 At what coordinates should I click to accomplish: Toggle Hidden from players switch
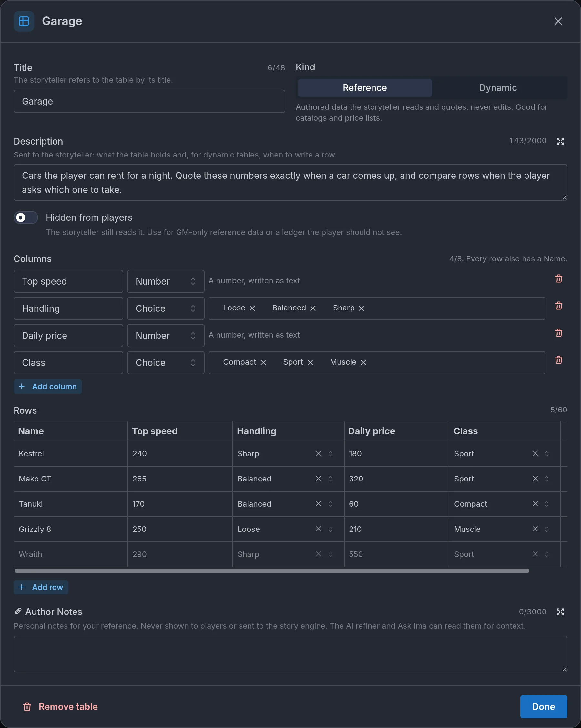coord(26,217)
